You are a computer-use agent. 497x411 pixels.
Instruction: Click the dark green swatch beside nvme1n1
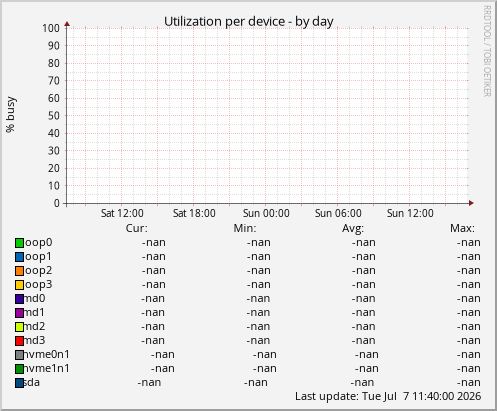(x=19, y=369)
